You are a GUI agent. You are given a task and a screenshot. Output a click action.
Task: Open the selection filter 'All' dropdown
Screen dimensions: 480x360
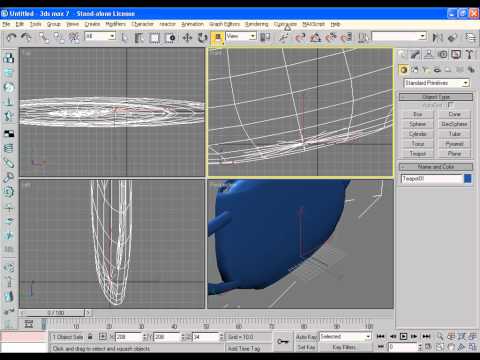coord(100,36)
